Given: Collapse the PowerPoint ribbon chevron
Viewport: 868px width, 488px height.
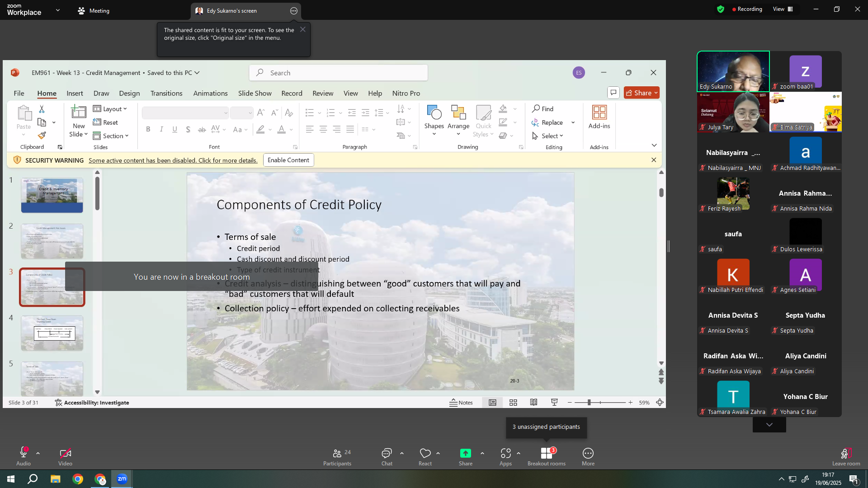Looking at the screenshot, I should click(x=654, y=145).
